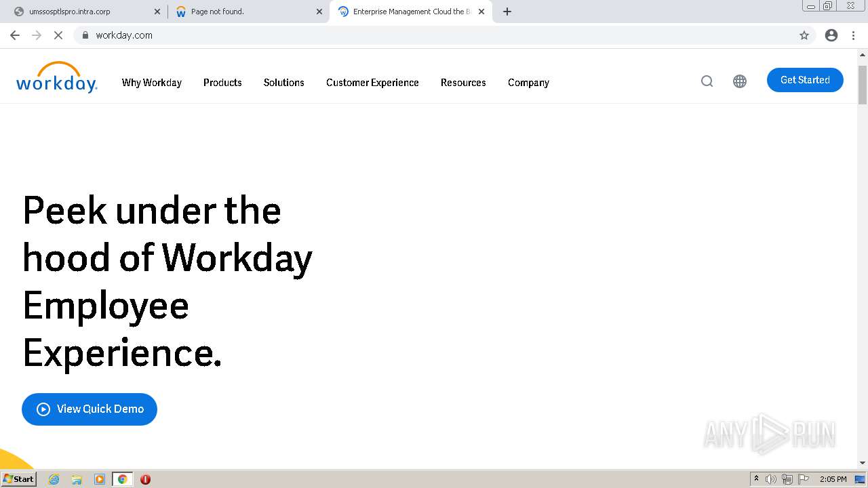Select the Enterprise Management Cloud tab
The width and height of the screenshot is (868, 488).
(410, 12)
